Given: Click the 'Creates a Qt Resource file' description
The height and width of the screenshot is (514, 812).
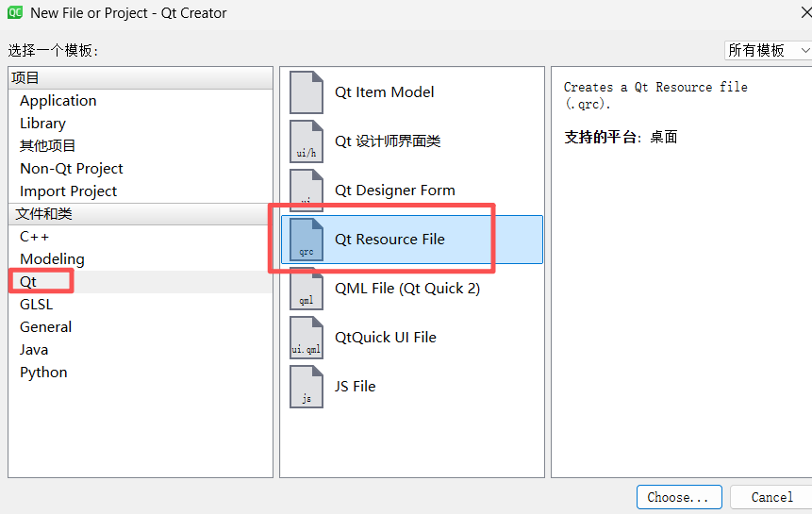Looking at the screenshot, I should (x=655, y=95).
